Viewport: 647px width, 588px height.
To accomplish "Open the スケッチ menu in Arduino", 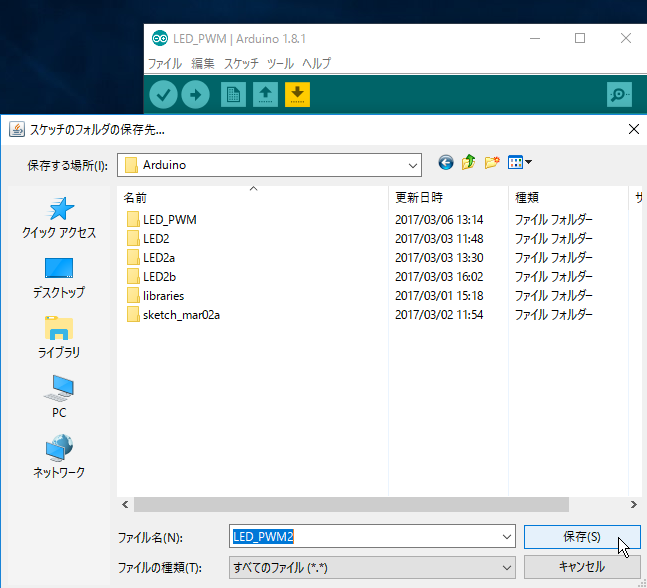I will click(x=241, y=64).
